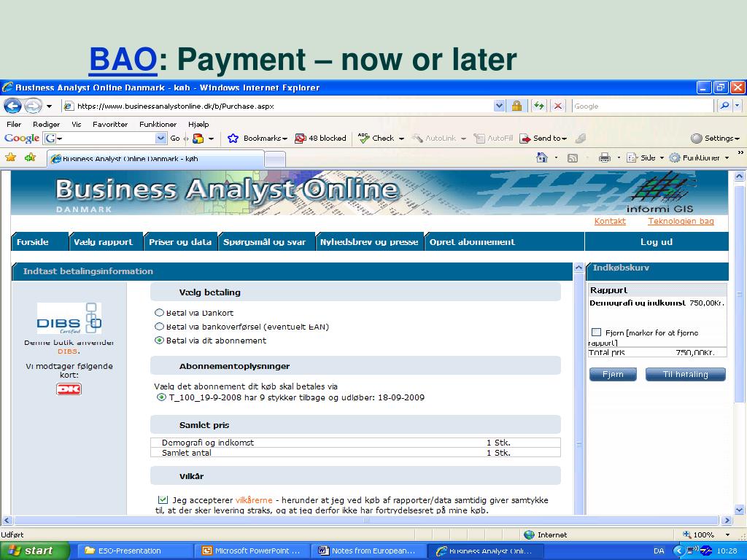Open the Hjælp menu

coord(198,124)
